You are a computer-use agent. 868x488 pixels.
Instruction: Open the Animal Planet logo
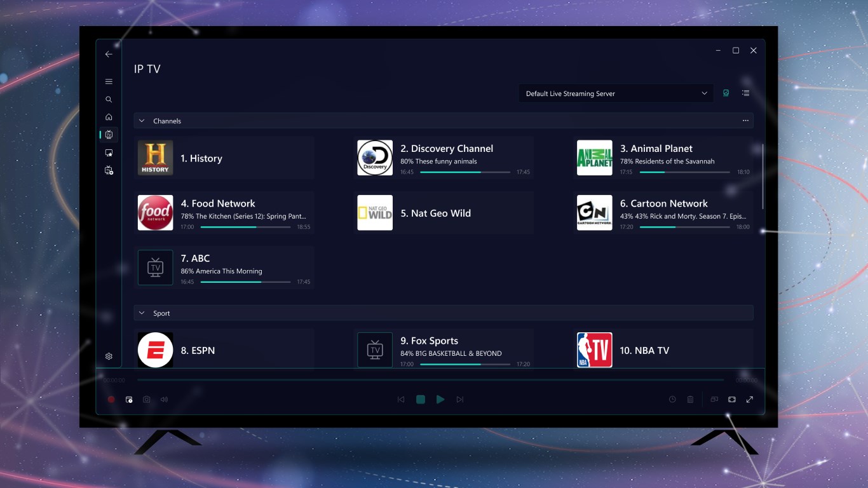595,158
